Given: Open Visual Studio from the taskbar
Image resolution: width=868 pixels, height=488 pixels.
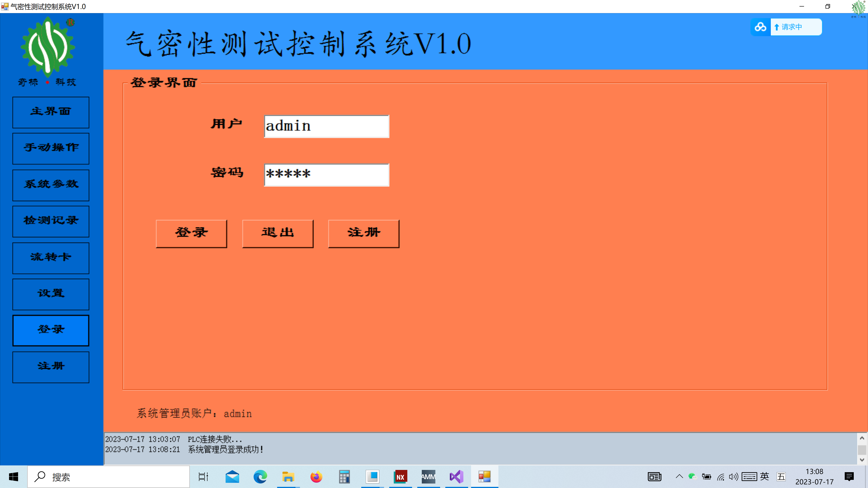Looking at the screenshot, I should pos(456,477).
